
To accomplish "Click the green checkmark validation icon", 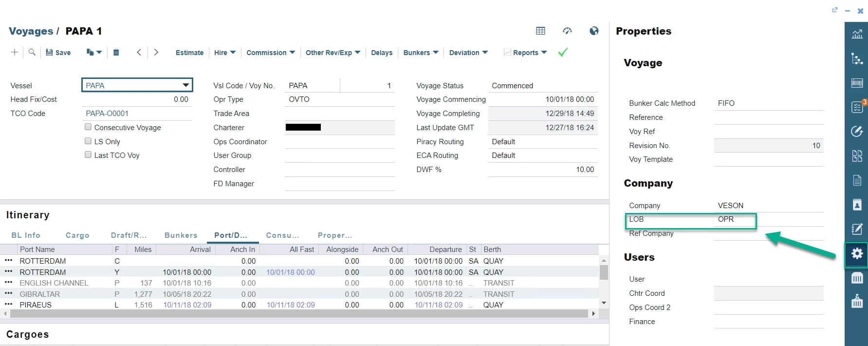I will 563,52.
